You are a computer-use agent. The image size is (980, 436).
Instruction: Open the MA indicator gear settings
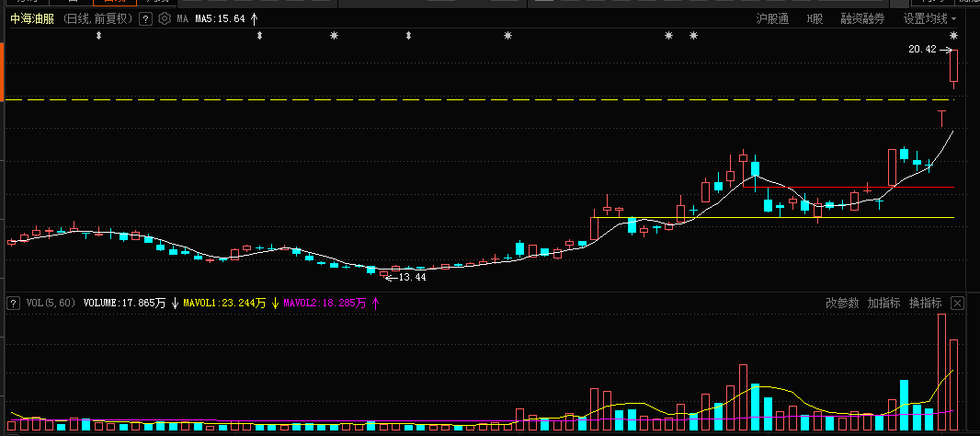tap(164, 18)
